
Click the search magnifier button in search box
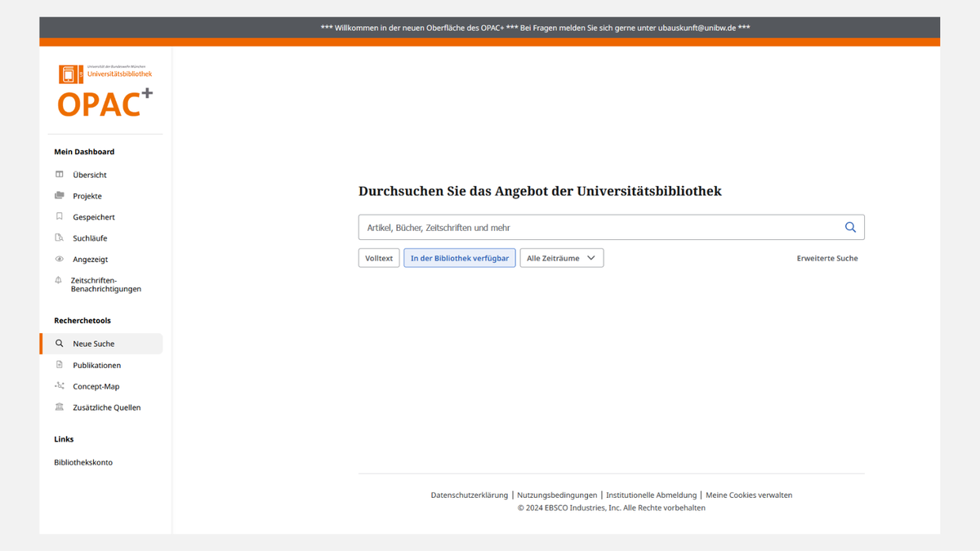(x=850, y=228)
